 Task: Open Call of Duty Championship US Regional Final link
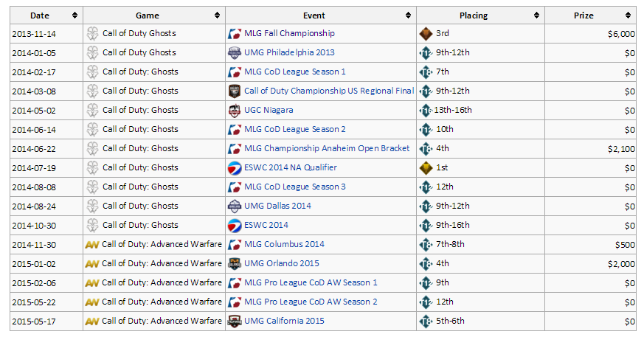(x=329, y=91)
